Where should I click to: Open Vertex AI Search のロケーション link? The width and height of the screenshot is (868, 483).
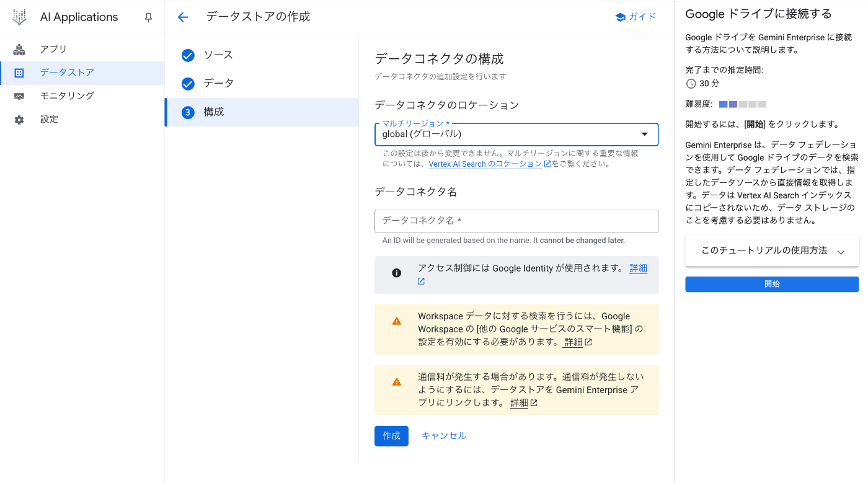(x=485, y=164)
